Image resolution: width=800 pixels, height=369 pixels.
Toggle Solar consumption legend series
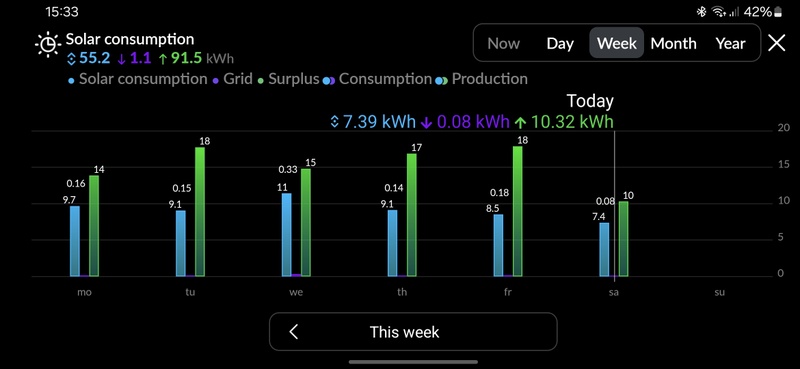point(137,79)
